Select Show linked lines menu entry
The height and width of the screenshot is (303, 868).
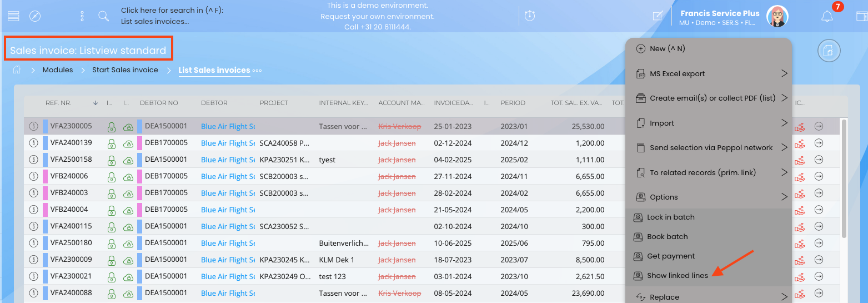pyautogui.click(x=677, y=276)
